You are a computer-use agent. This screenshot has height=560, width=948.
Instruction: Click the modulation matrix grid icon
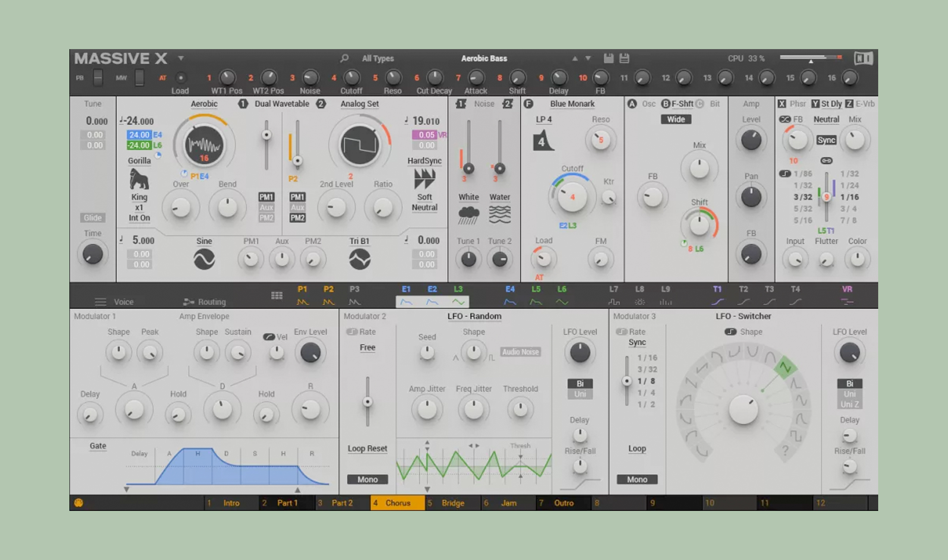277,295
